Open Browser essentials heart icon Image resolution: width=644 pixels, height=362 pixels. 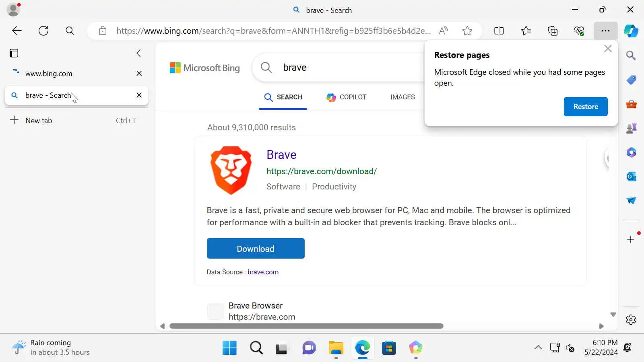coord(579,31)
